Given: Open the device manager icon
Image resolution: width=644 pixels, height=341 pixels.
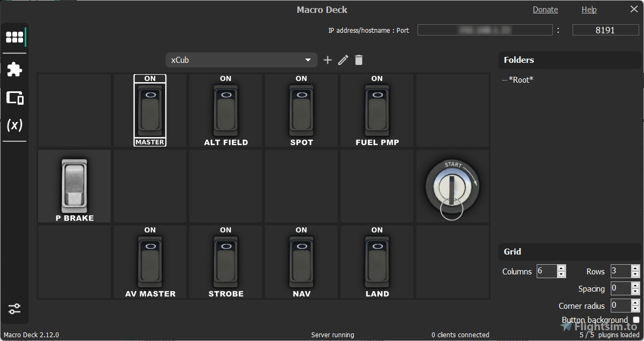Looking at the screenshot, I should [x=14, y=98].
